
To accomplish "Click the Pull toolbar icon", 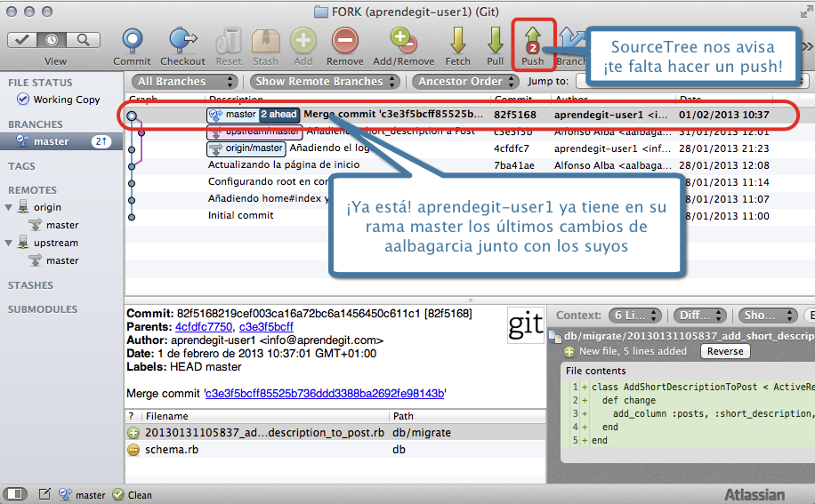I will pos(495,41).
